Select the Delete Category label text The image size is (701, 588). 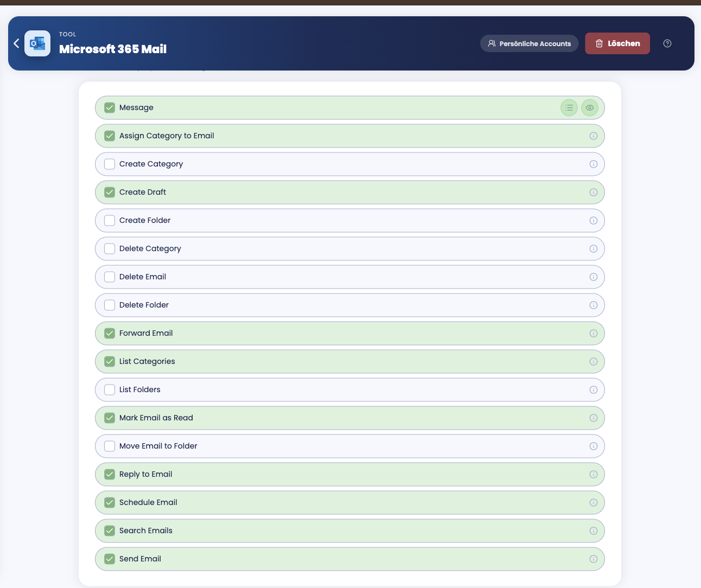[x=150, y=248]
